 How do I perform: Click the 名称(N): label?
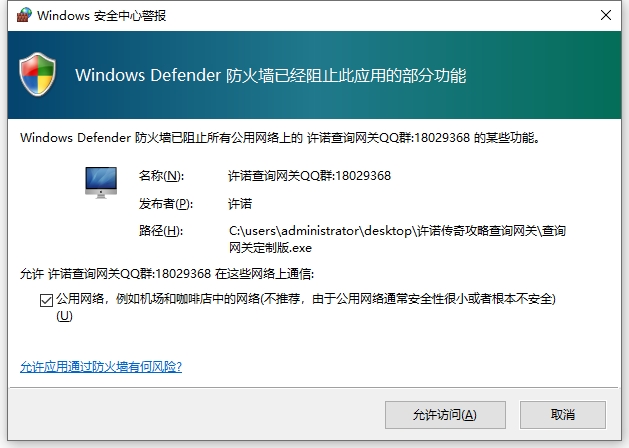pos(161,176)
